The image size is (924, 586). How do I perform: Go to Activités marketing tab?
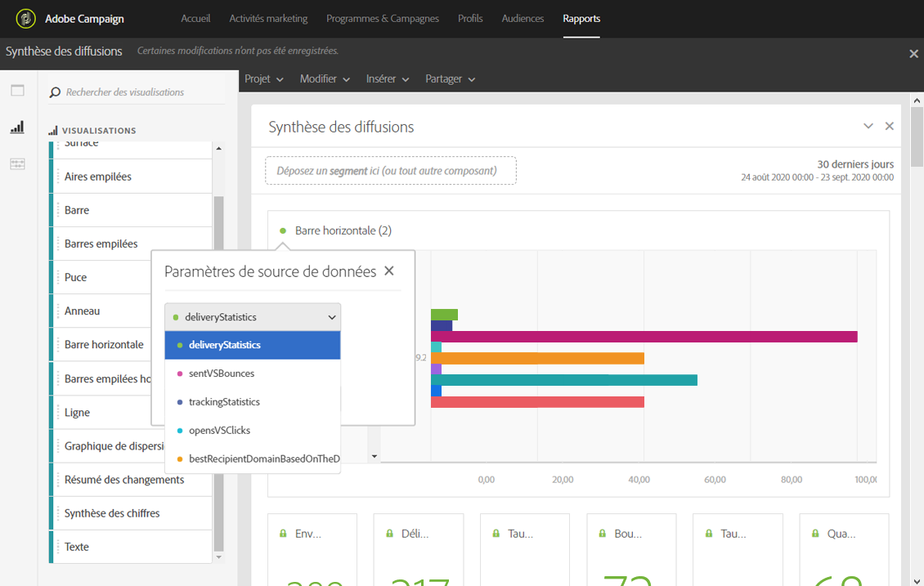coord(268,19)
